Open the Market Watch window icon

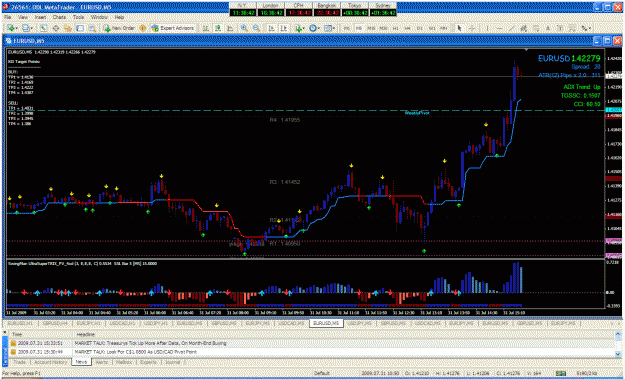[x=43, y=28]
